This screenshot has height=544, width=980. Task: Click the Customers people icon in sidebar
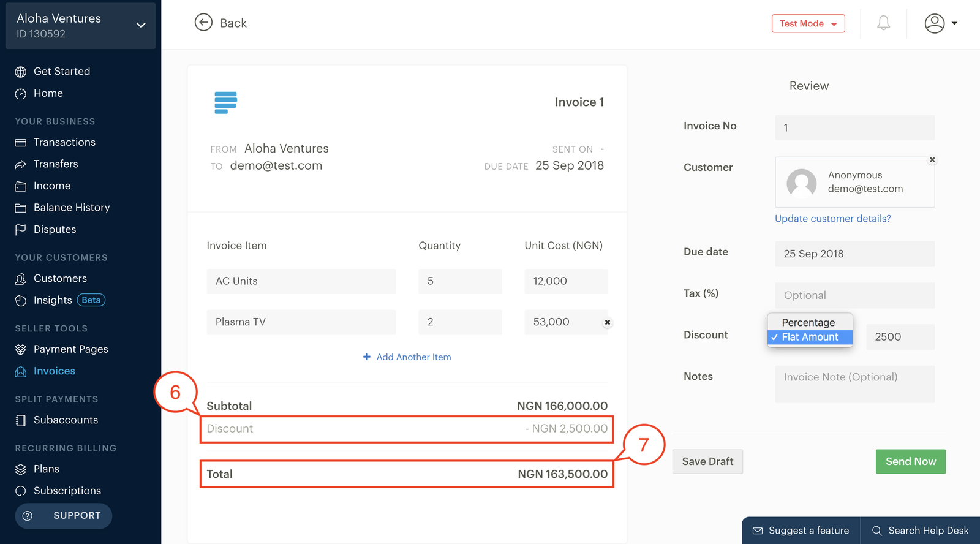21,279
